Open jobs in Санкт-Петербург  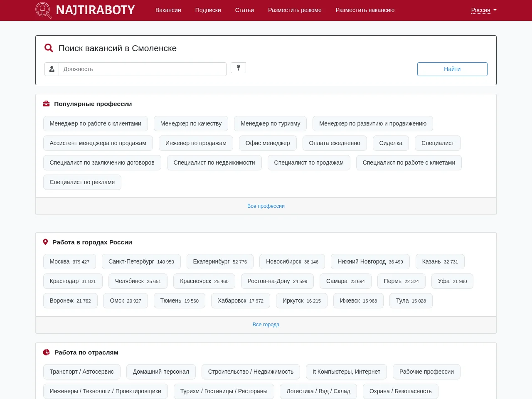point(141,261)
